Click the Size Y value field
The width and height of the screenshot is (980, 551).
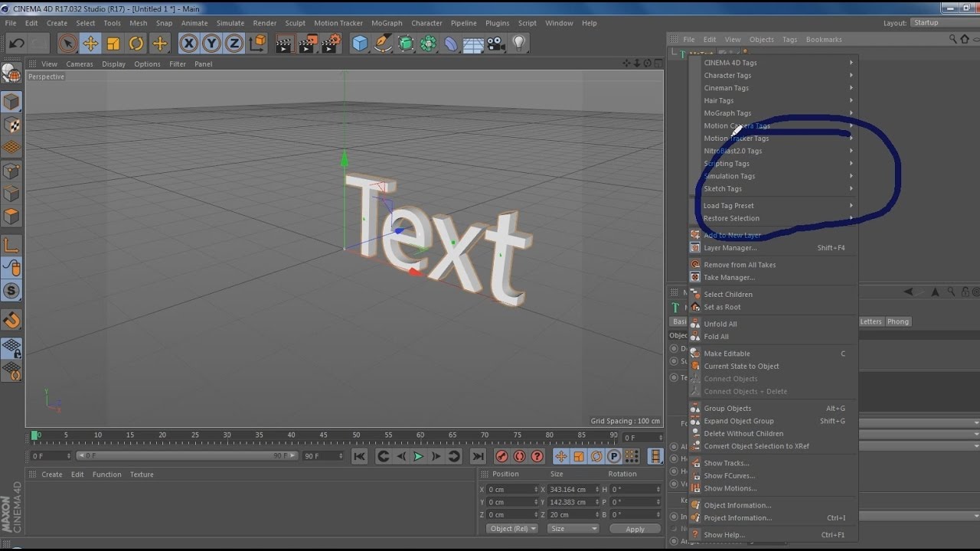pyautogui.click(x=571, y=502)
